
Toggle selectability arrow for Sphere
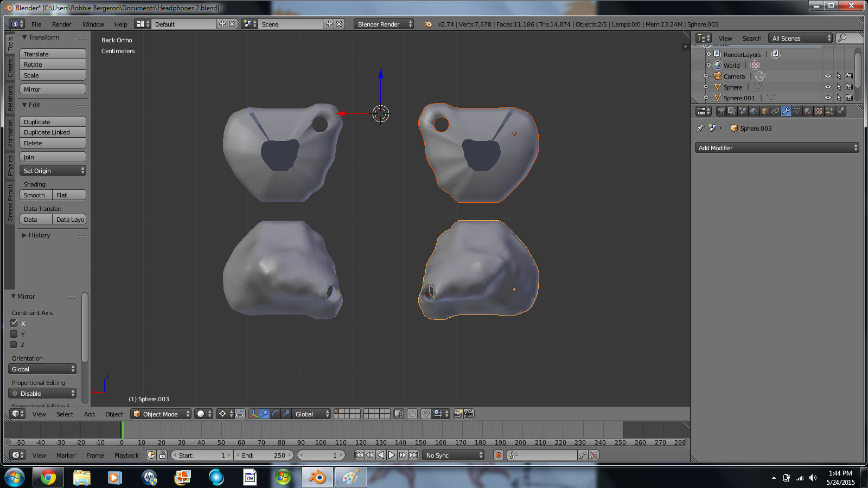839,87
